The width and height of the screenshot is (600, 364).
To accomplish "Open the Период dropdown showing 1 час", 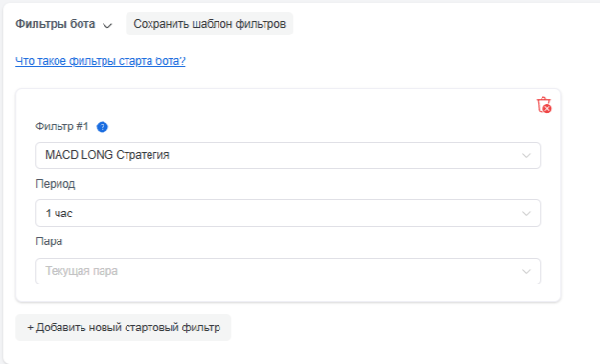I will click(x=288, y=213).
